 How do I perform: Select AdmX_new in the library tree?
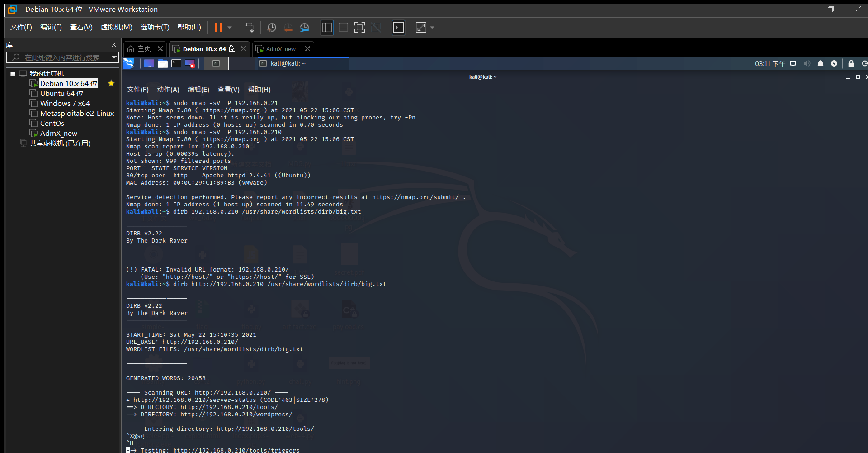point(58,134)
